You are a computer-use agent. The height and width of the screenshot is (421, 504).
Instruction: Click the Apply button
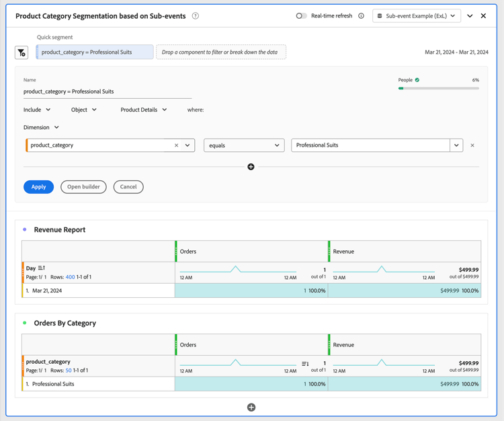[38, 187]
